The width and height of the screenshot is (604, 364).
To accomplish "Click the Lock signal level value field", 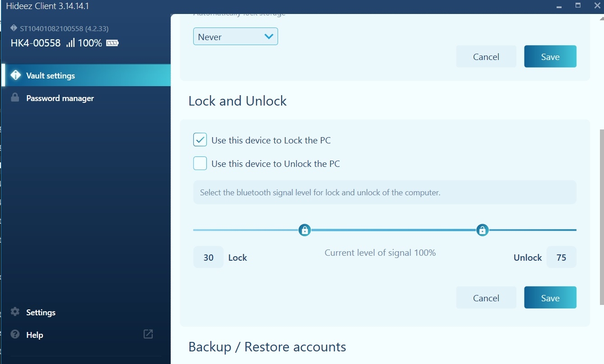I will 208,258.
